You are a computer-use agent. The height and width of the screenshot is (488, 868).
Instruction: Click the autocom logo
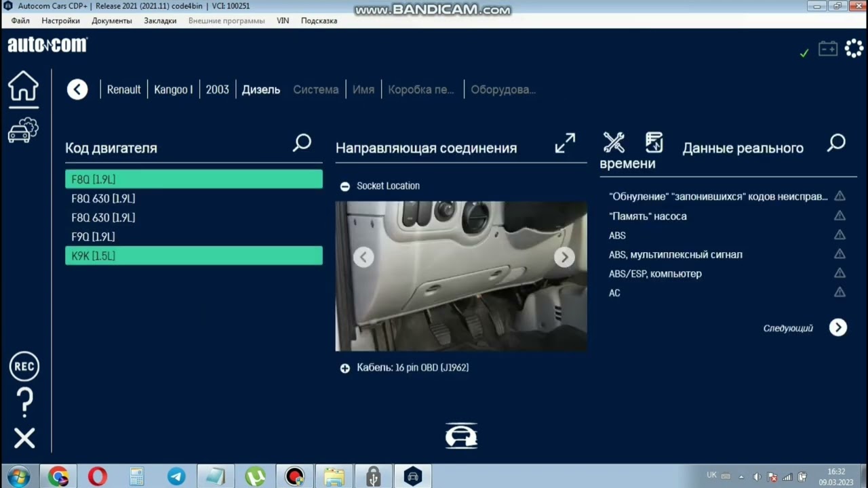[x=47, y=45]
